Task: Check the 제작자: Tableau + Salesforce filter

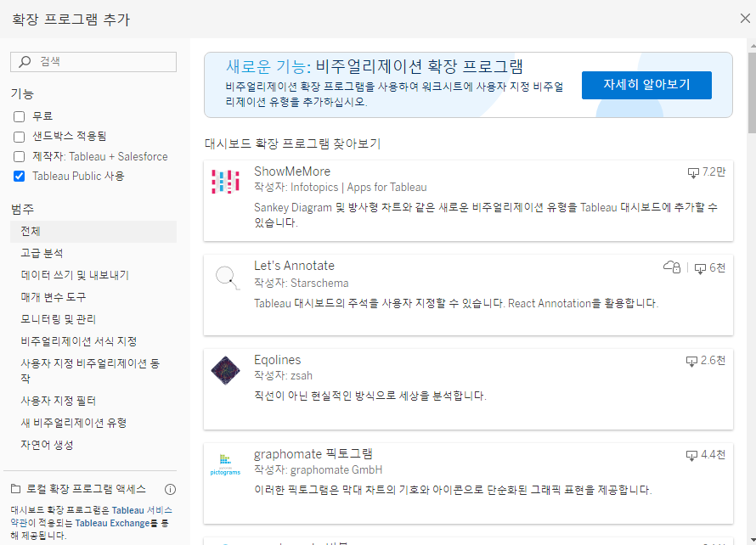Action: (x=20, y=156)
